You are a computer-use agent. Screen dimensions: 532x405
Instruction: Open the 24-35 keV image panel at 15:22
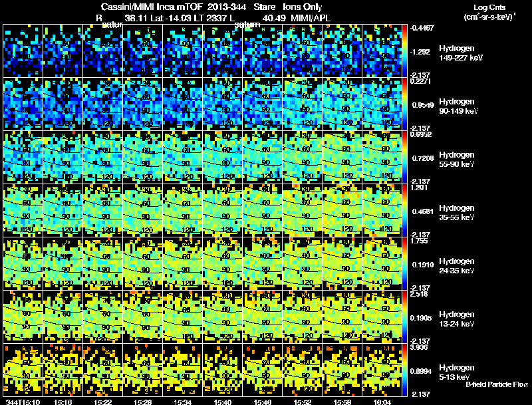(103, 264)
